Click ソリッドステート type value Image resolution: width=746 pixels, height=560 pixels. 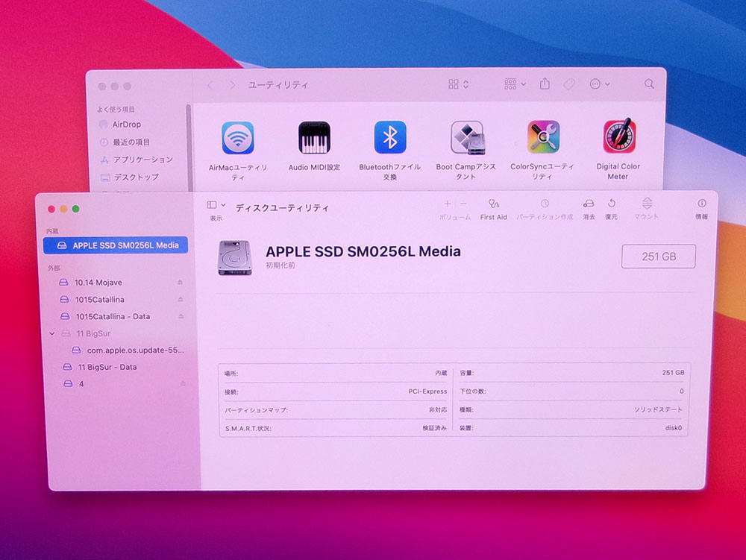658,409
